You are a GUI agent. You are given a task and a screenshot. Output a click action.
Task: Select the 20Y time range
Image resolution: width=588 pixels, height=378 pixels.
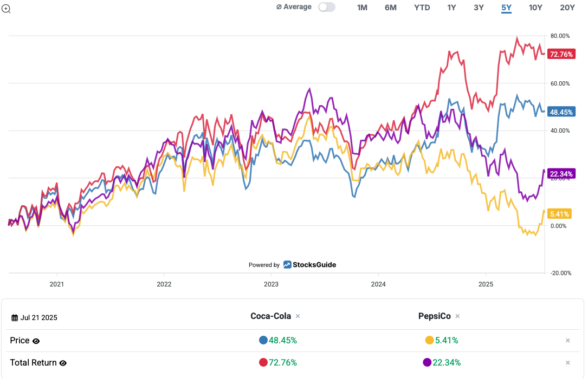coord(567,8)
